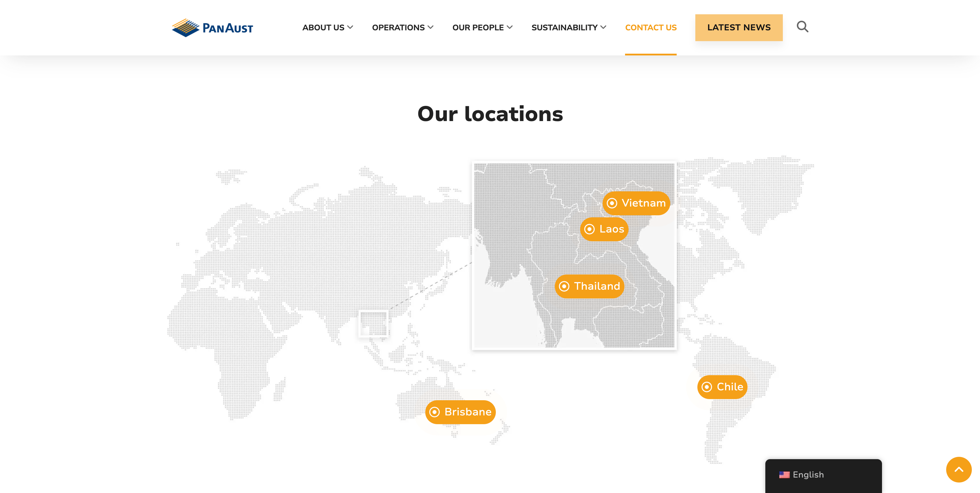Viewport: 980px width, 493px height.
Task: Click the scroll-to-top arrow button
Action: [958, 469]
